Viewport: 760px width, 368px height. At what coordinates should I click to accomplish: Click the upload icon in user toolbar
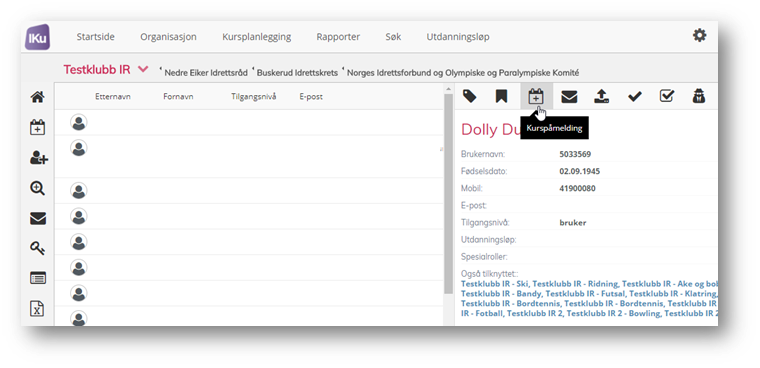coord(602,96)
